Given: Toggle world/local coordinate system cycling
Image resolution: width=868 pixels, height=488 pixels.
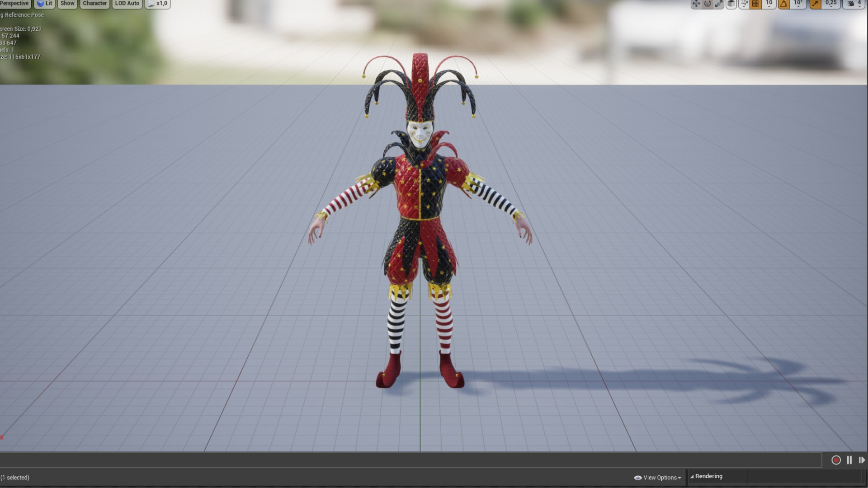Looking at the screenshot, I should [731, 4].
